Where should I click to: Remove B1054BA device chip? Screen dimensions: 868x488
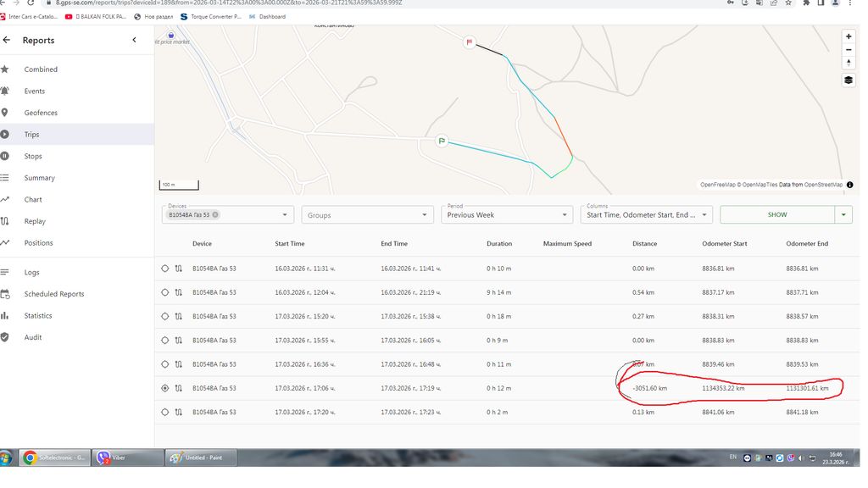(x=215, y=215)
